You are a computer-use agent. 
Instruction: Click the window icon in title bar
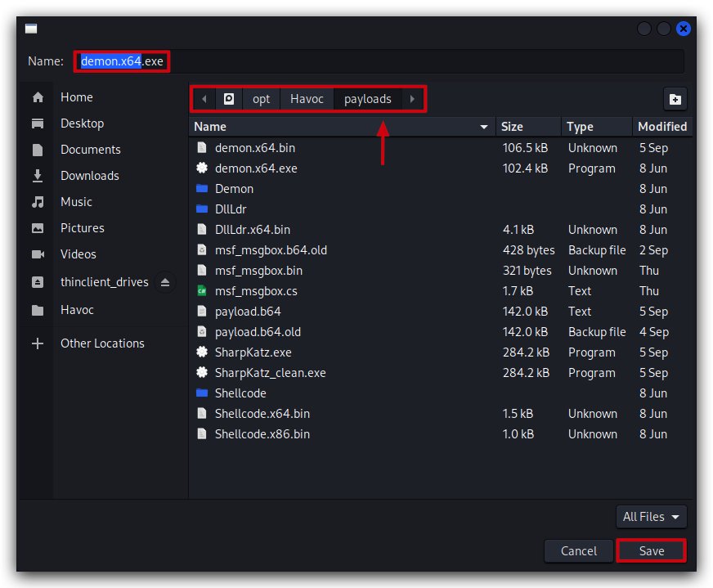point(31,29)
